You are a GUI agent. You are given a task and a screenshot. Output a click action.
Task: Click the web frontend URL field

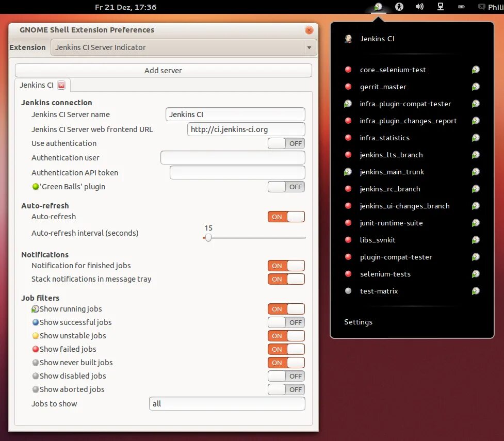tap(246, 129)
